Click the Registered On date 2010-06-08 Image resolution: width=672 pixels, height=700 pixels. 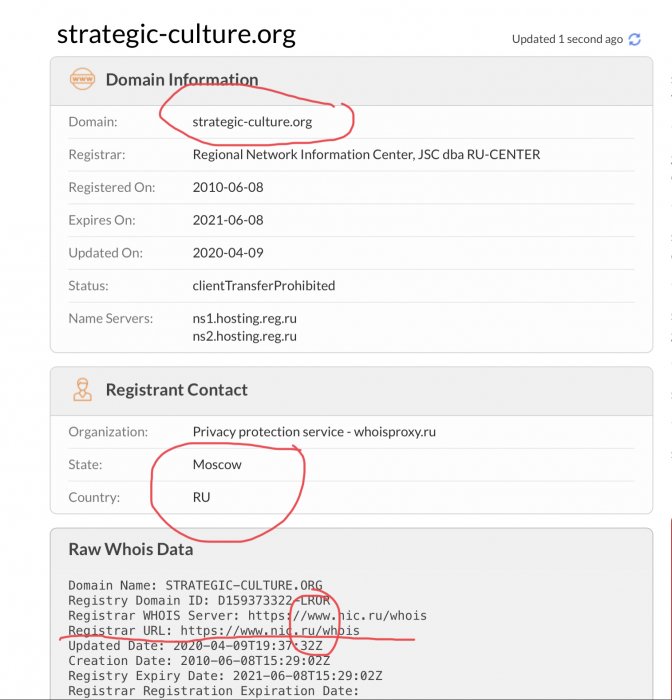click(228, 188)
